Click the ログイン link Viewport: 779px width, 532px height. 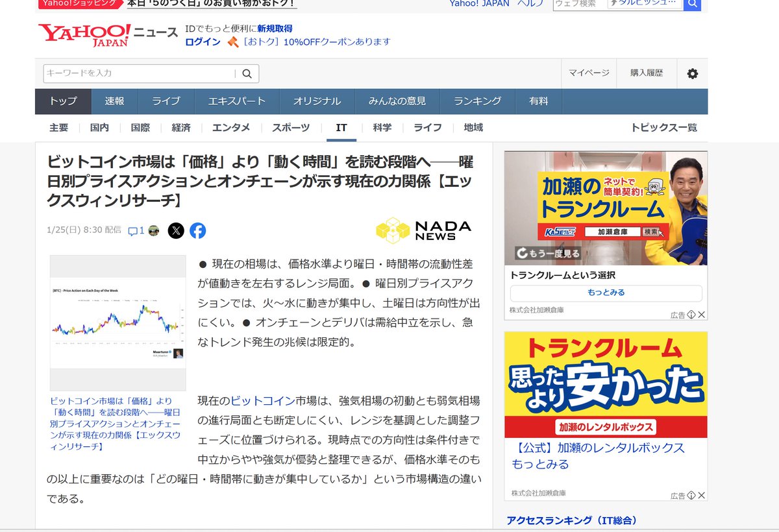coord(203,42)
